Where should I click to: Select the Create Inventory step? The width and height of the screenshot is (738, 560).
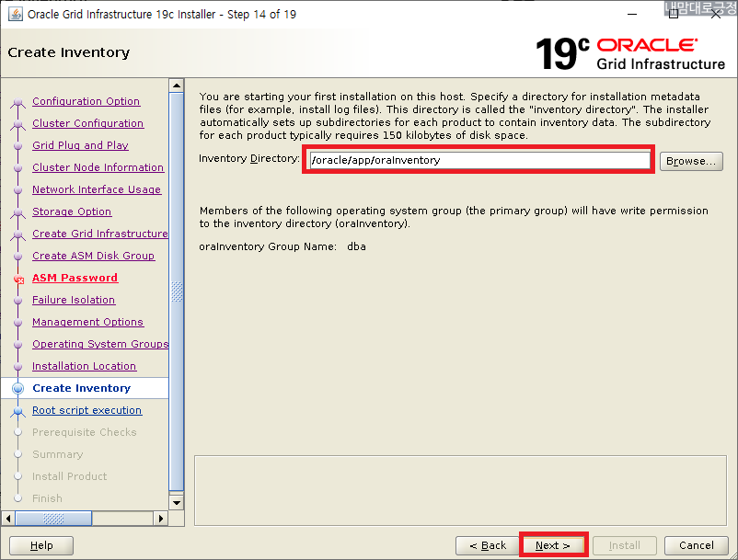[81, 388]
